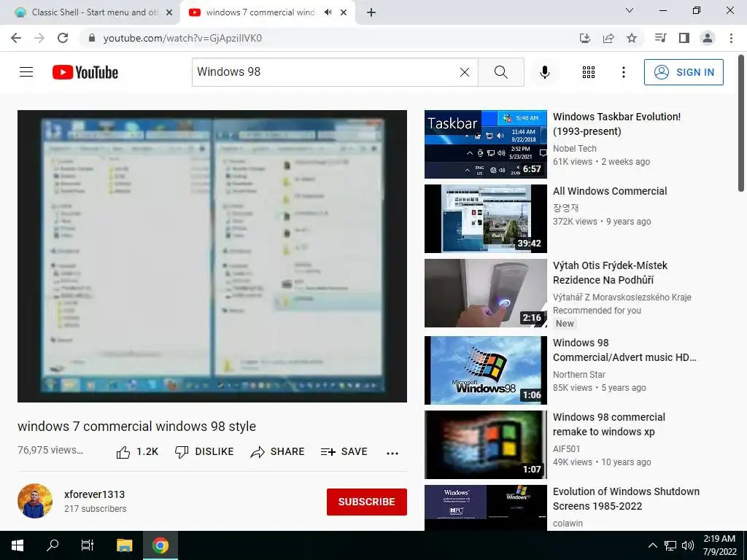Open Windows 98 commercial remake thumbnail

point(485,445)
